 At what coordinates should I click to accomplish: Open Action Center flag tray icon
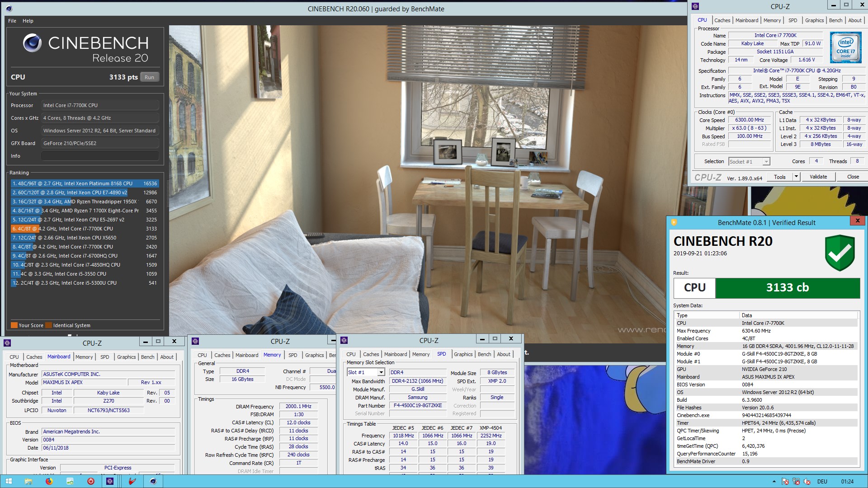(x=785, y=482)
